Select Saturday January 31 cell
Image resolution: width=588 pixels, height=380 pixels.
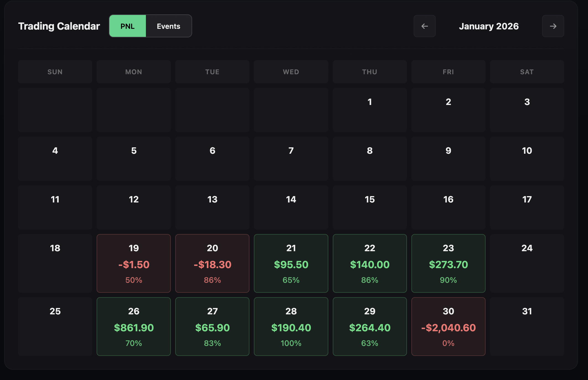click(527, 326)
